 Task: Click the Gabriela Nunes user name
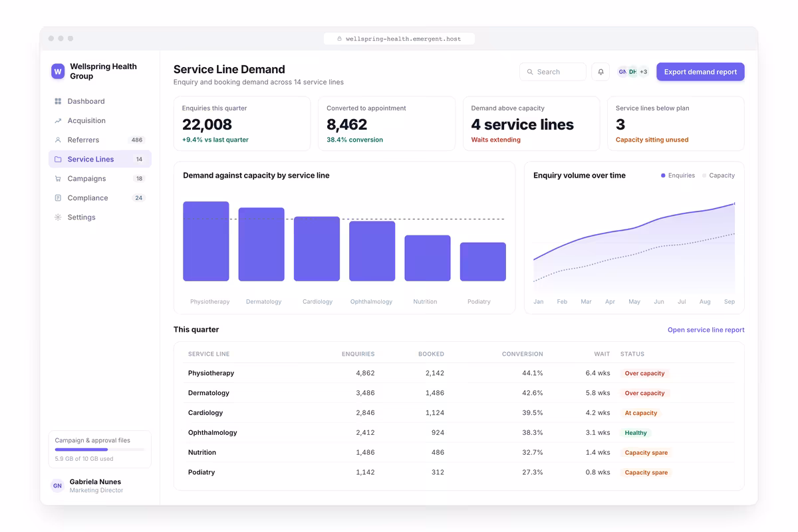(95, 481)
